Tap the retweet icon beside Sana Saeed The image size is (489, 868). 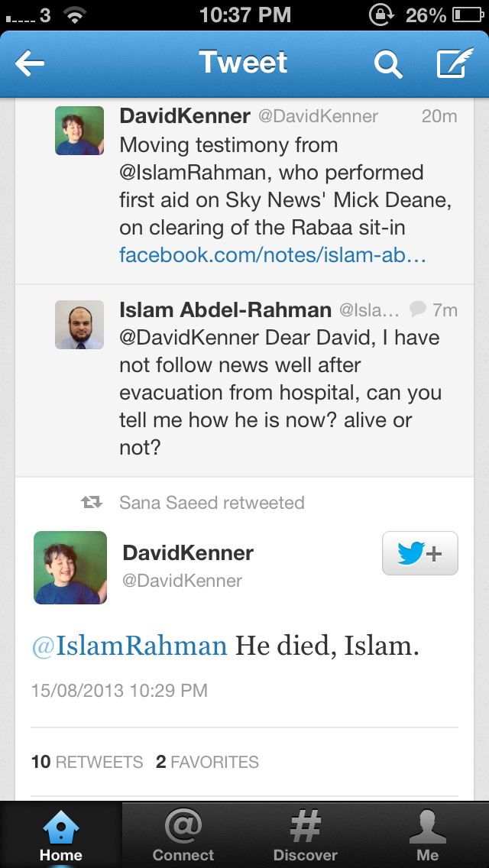pos(92,503)
